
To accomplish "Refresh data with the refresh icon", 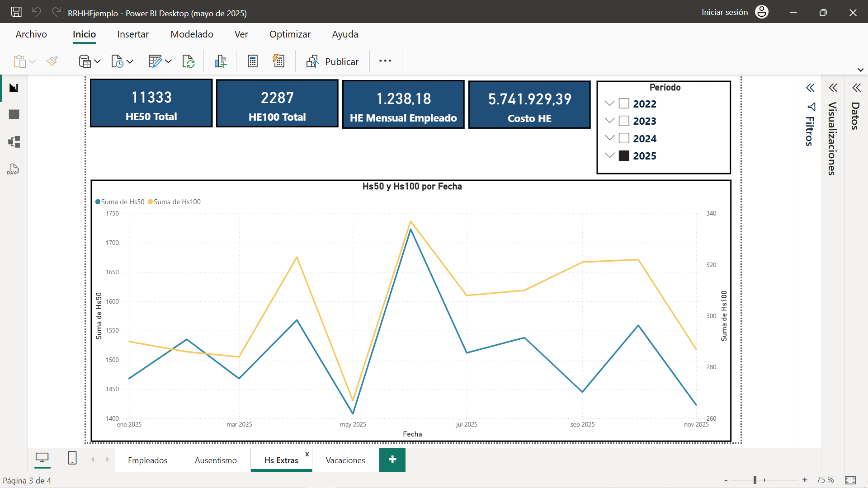I will (x=188, y=61).
